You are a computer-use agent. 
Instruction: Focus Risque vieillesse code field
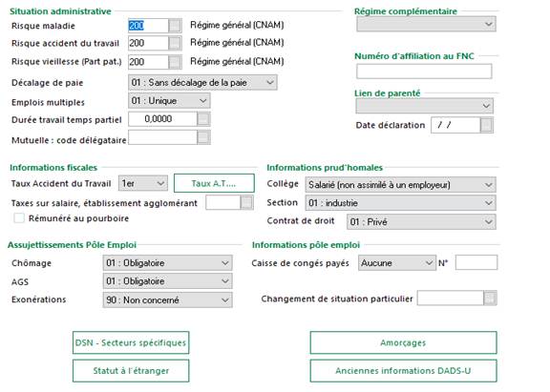click(148, 62)
